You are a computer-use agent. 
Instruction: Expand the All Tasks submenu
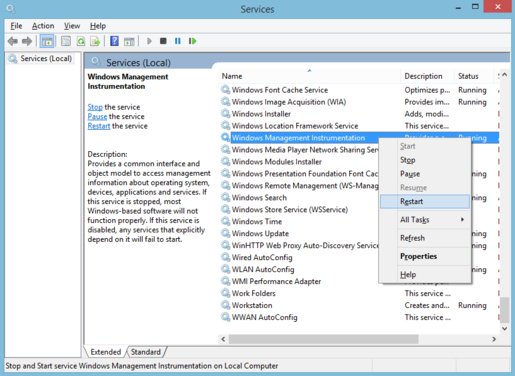click(425, 220)
